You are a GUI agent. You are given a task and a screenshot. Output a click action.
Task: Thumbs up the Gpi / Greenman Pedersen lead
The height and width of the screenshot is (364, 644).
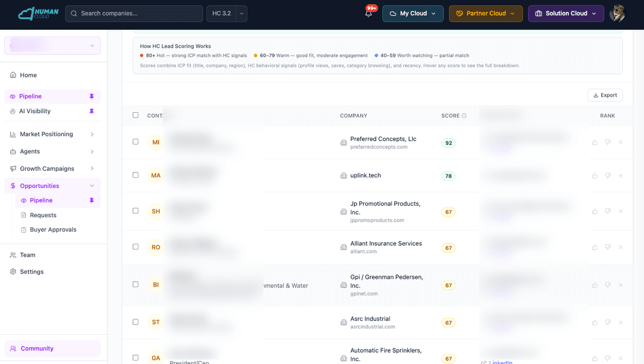pyautogui.click(x=595, y=285)
